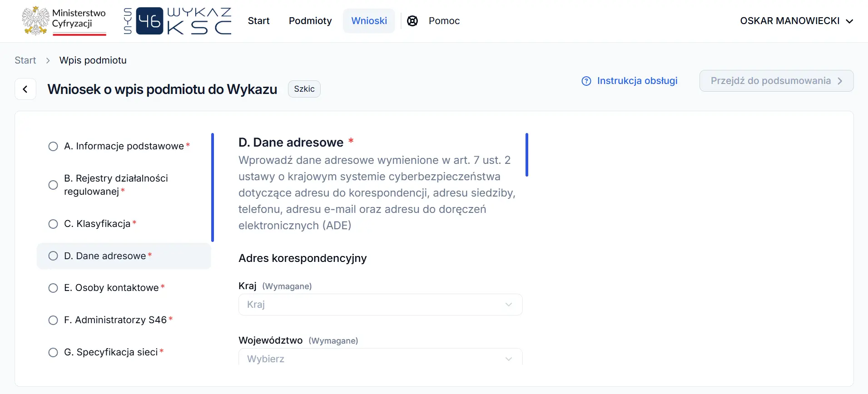Select the A. Informacje podstawowe radio circle
868x394 pixels.
(x=53, y=146)
